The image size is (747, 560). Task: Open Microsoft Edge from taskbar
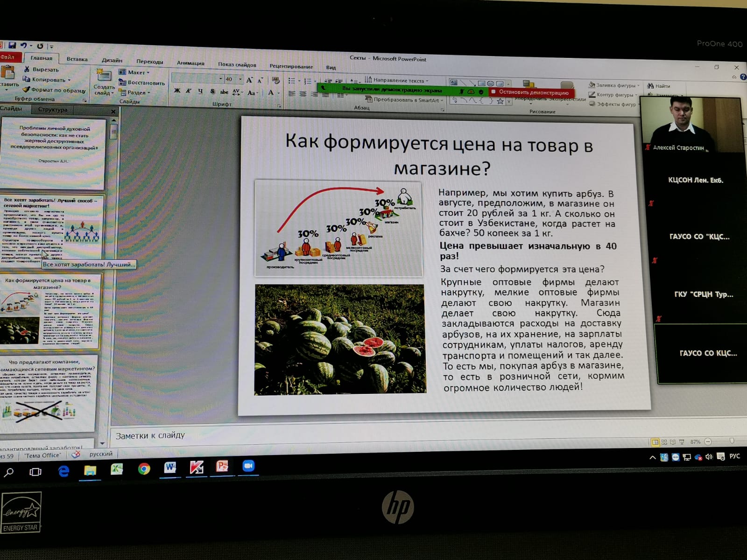point(63,471)
